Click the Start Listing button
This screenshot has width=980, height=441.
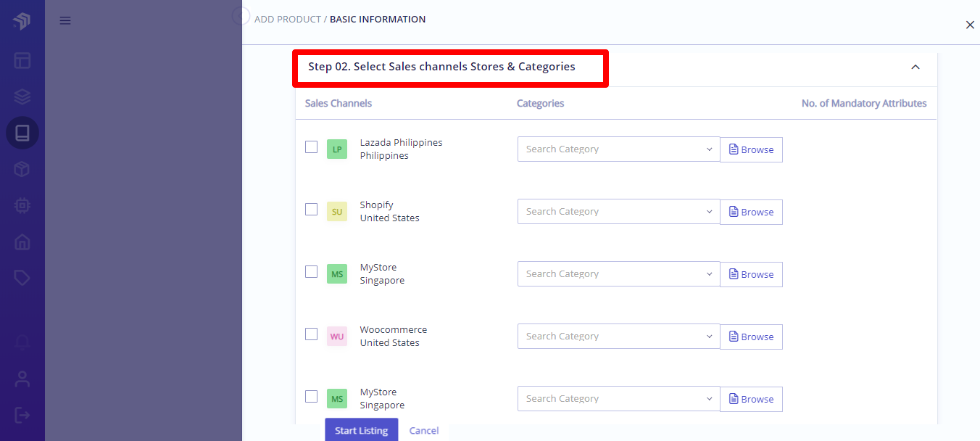click(x=361, y=430)
